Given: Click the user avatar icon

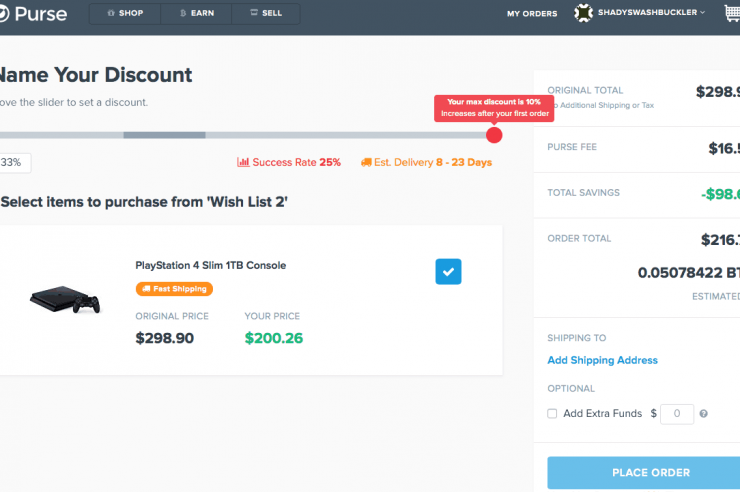Looking at the screenshot, I should click(x=583, y=13).
